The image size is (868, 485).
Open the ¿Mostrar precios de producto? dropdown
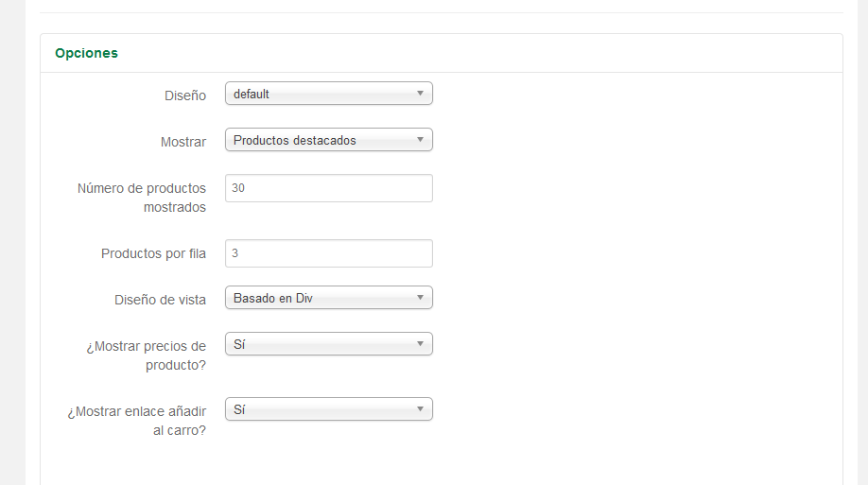329,344
